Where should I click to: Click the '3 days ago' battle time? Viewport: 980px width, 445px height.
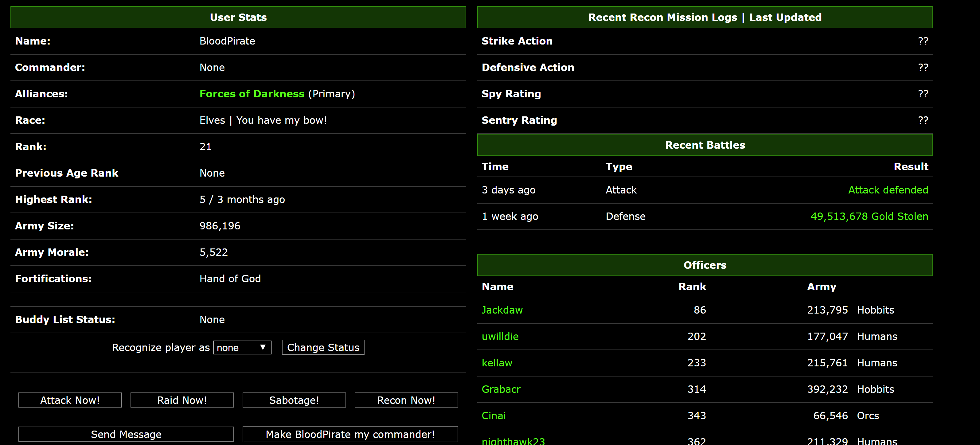pyautogui.click(x=508, y=190)
